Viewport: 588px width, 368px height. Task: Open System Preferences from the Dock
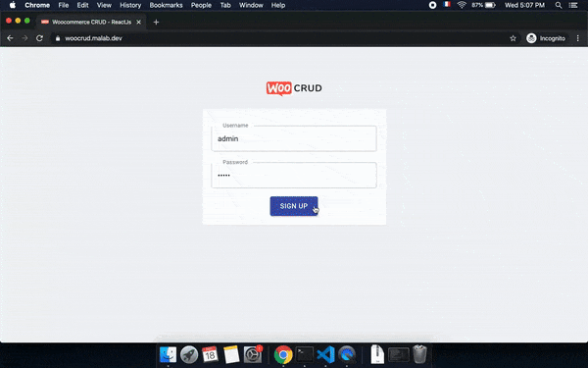pos(253,354)
